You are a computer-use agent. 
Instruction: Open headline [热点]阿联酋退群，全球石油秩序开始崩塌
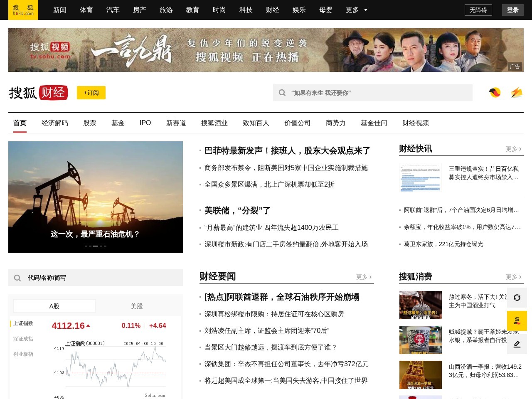pyautogui.click(x=282, y=297)
